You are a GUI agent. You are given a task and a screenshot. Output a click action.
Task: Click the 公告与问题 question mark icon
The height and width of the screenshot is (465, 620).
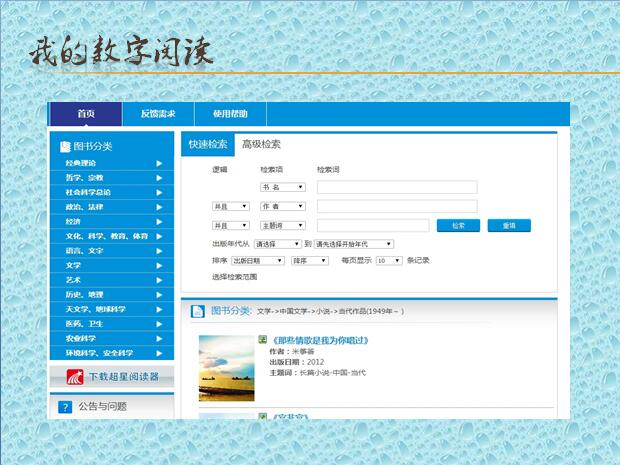[x=65, y=407]
